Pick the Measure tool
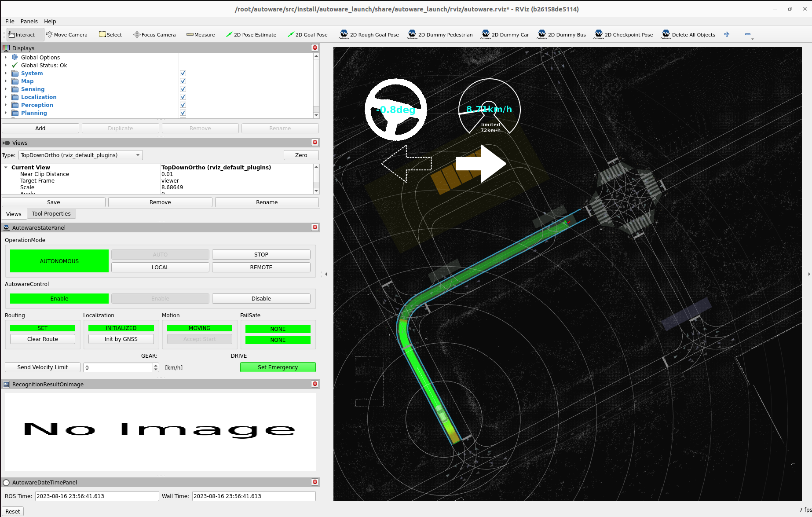The height and width of the screenshot is (517, 812). coord(201,35)
